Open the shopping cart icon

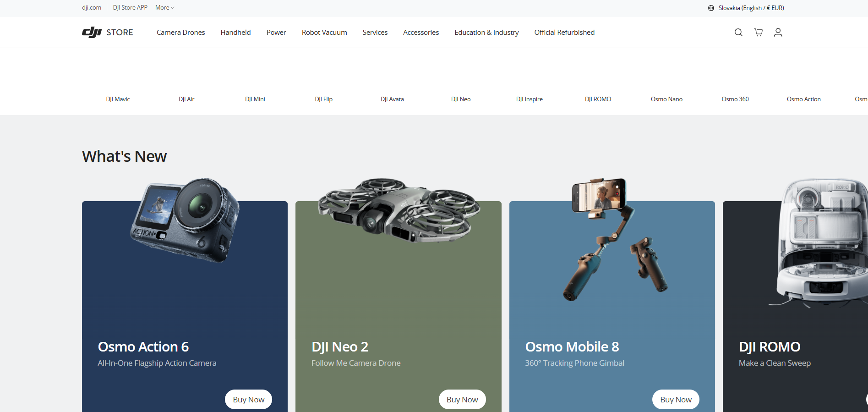tap(759, 33)
